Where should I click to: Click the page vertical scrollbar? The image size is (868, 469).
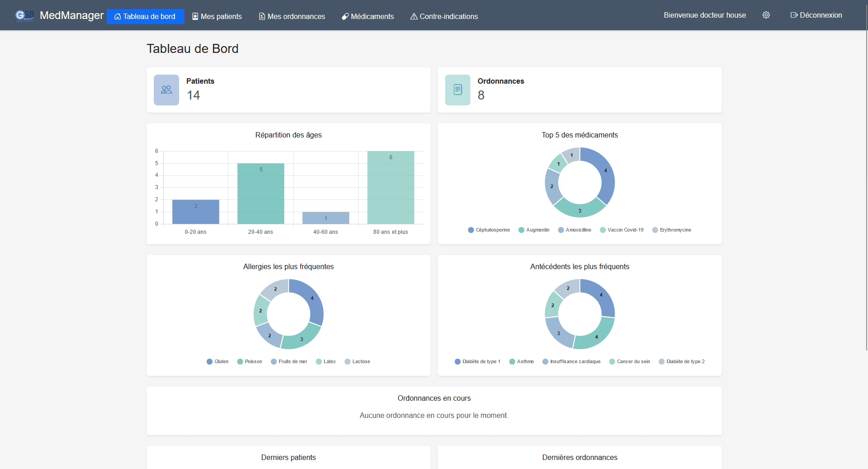866,181
